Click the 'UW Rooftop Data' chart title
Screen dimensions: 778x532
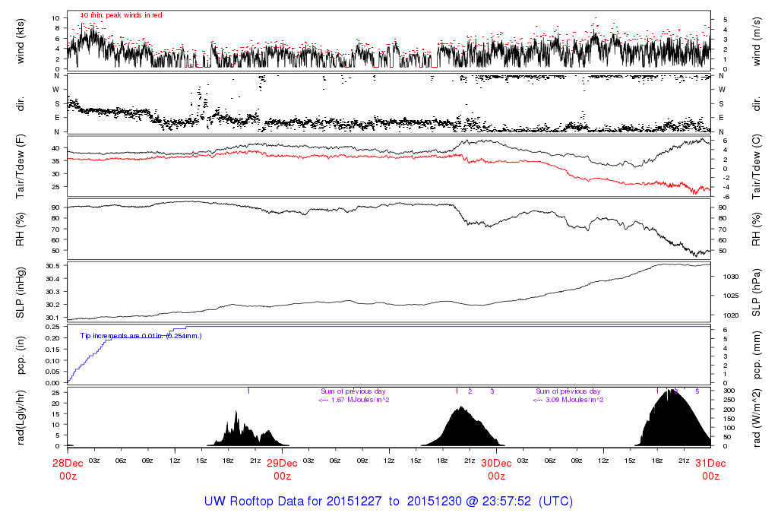pyautogui.click(x=388, y=502)
